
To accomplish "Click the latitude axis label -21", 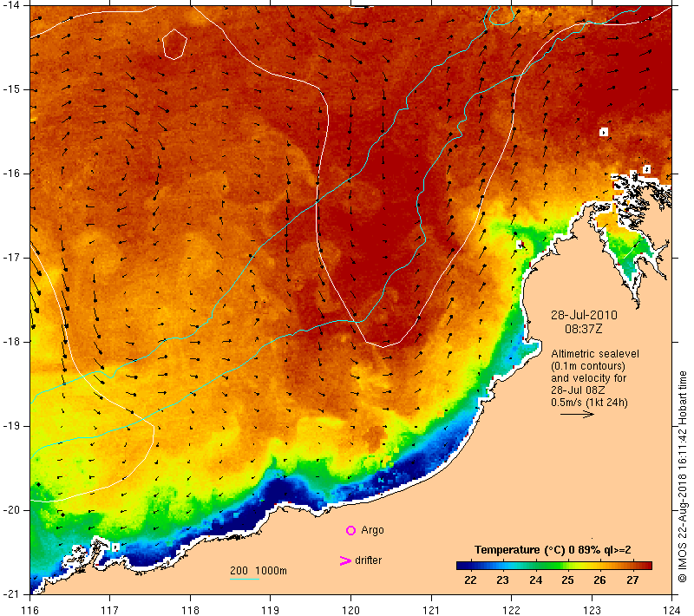I will [11, 594].
